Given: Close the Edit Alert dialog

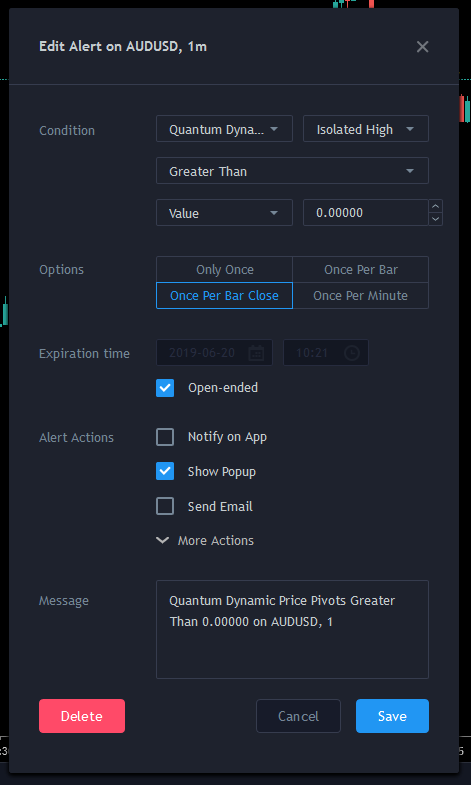Looking at the screenshot, I should point(422,47).
